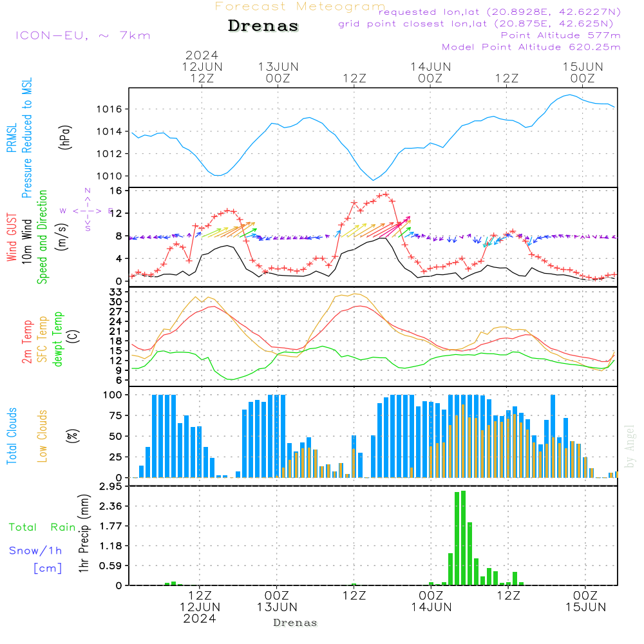Select the 'Pressure Reduced to MSL' label
Screen dimensions: 644x644
click(x=26, y=138)
